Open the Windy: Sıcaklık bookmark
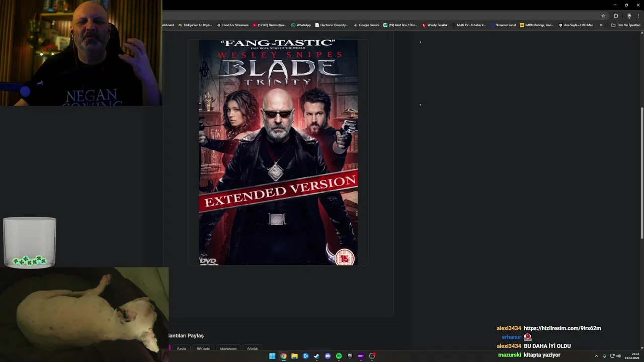Image resolution: width=644 pixels, height=362 pixels. [x=435, y=25]
